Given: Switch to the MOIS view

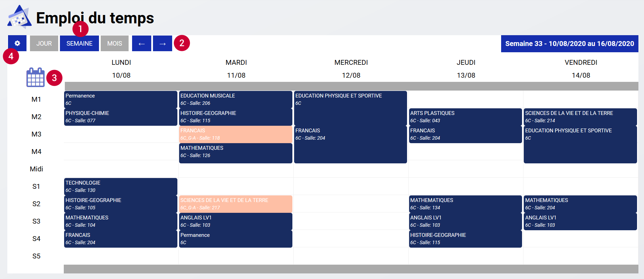Looking at the screenshot, I should 115,44.
